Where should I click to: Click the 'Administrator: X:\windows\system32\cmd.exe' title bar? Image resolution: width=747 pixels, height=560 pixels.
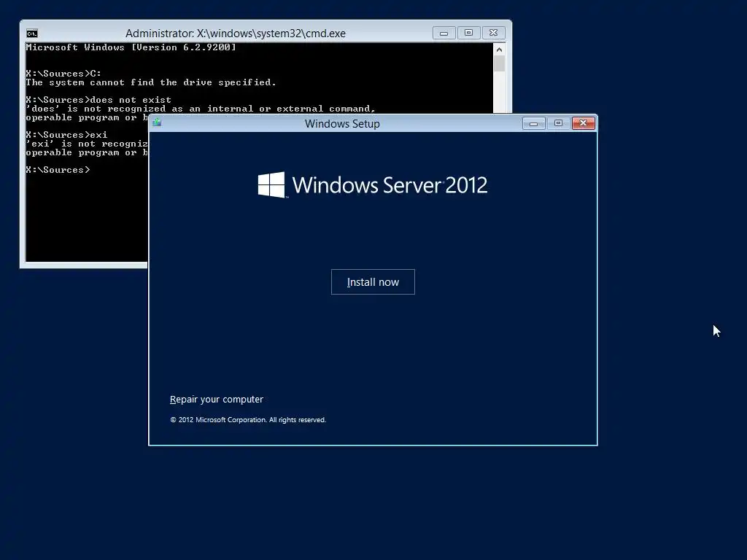236,34
